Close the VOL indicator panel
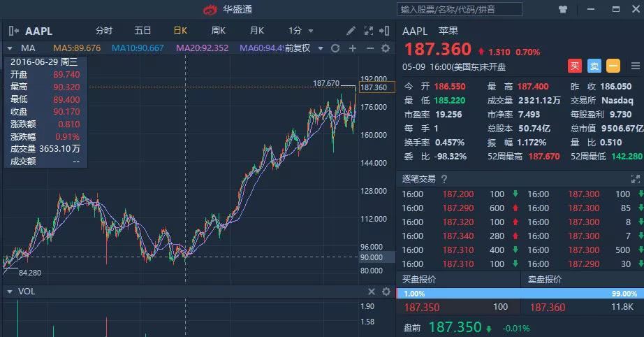This screenshot has height=337, width=644. click(x=372, y=292)
